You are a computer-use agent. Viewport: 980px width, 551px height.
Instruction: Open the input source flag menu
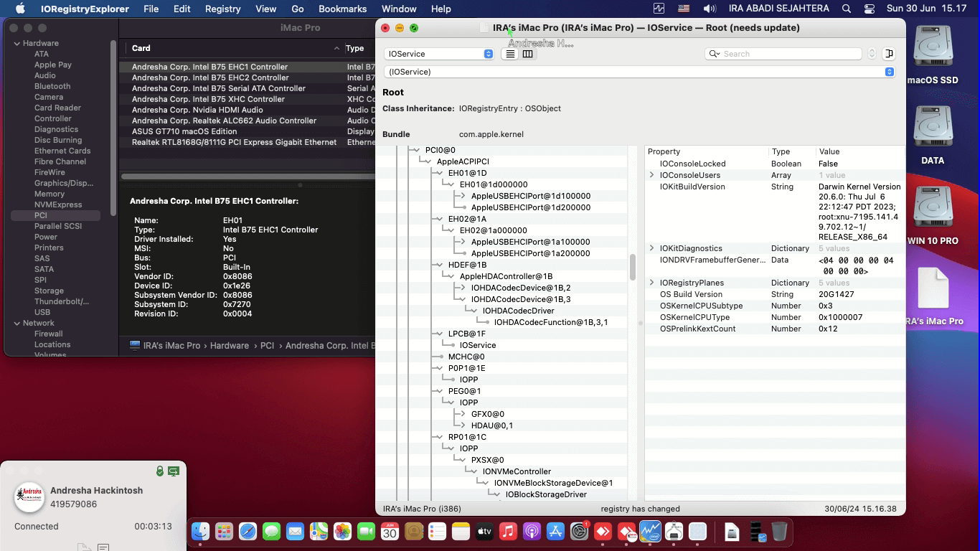(x=683, y=9)
